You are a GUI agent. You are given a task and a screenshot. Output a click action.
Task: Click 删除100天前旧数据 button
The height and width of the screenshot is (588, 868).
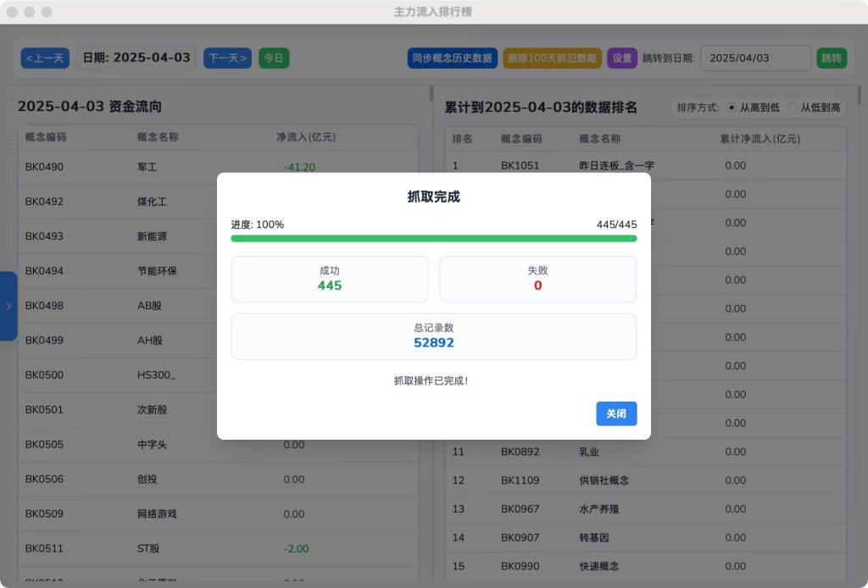pos(552,58)
